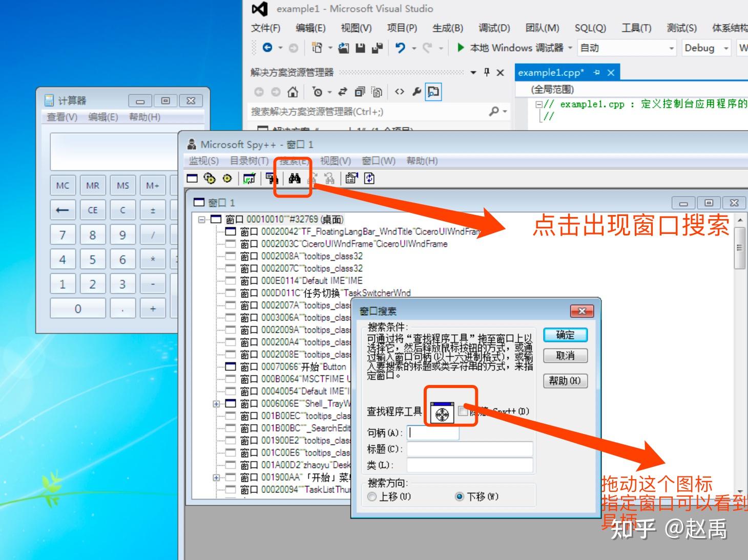
Task: Click Visual Studio Open File icon
Action: tap(344, 48)
